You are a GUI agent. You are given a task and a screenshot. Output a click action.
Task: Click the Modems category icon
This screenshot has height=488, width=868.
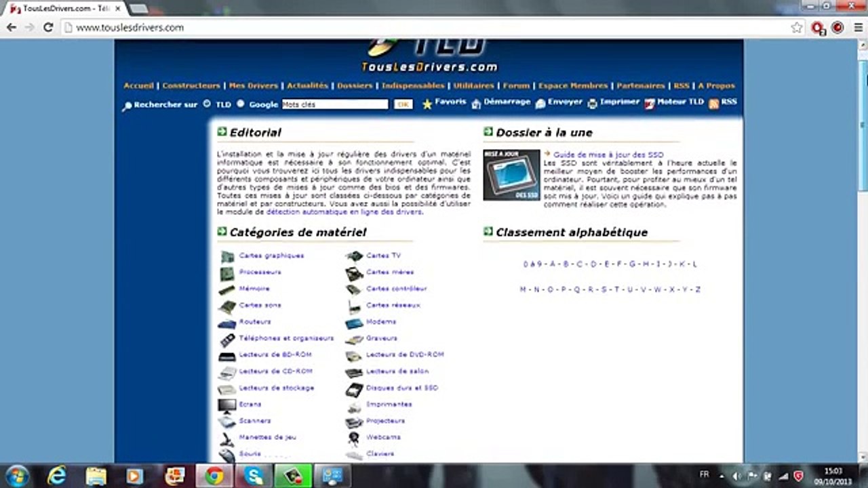(355, 323)
